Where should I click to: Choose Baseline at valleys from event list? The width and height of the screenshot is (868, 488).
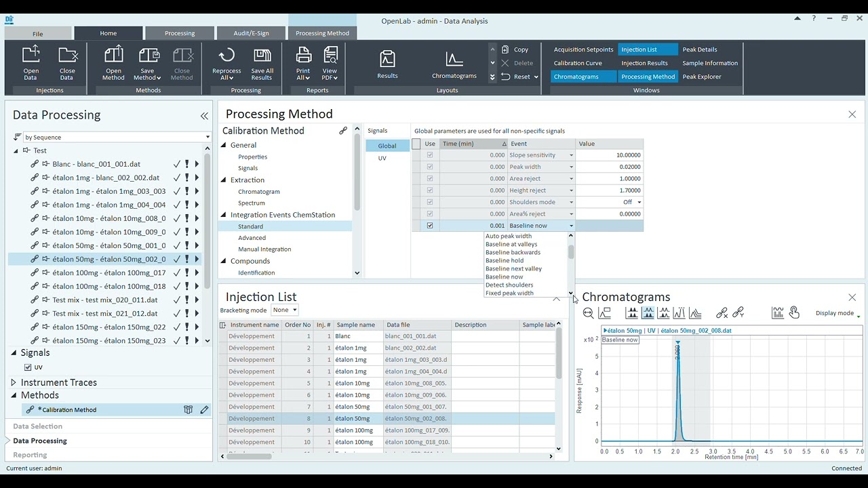coord(511,244)
